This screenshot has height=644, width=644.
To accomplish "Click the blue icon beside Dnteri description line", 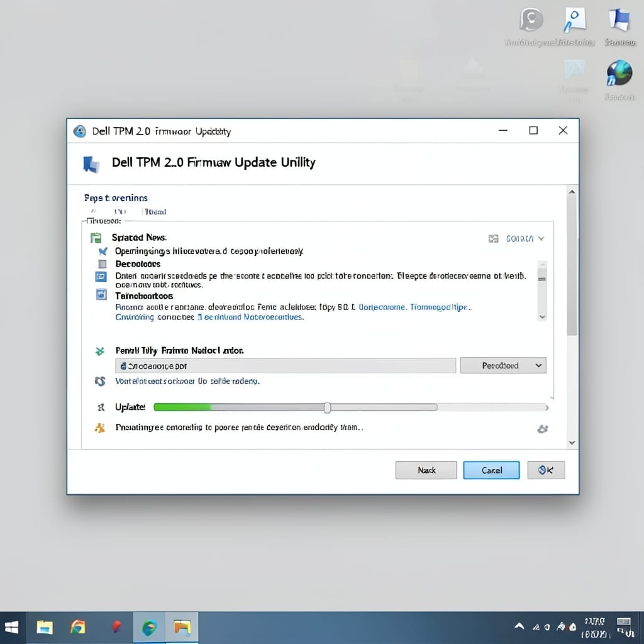I will (101, 277).
